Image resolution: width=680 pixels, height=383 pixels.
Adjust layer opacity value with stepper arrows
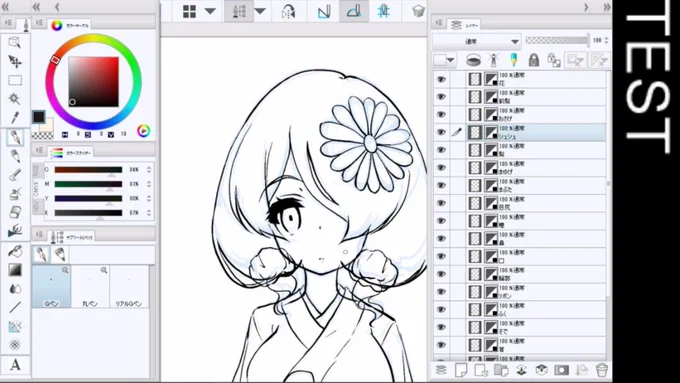click(x=606, y=40)
